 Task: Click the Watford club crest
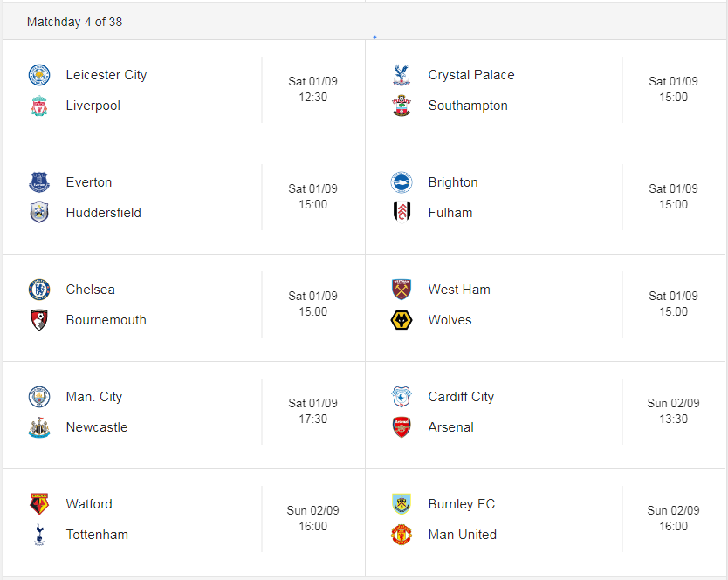coord(39,504)
